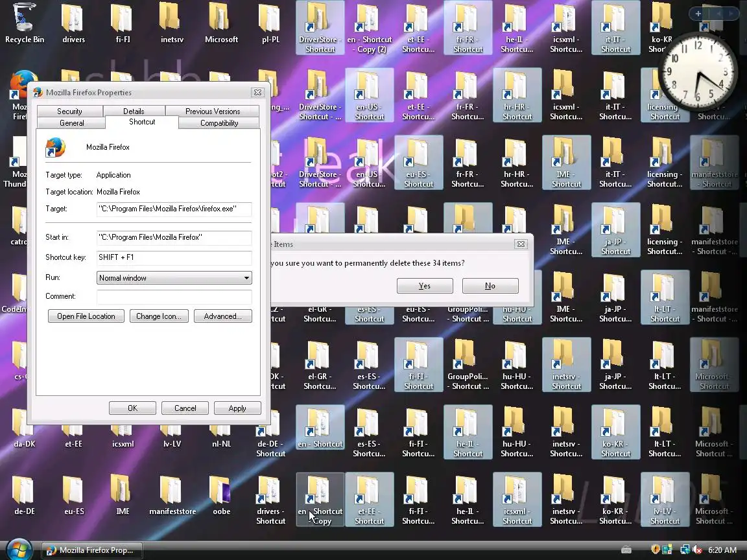Click Apply in Firefox Properties
This screenshot has height=560, width=747.
(x=237, y=408)
